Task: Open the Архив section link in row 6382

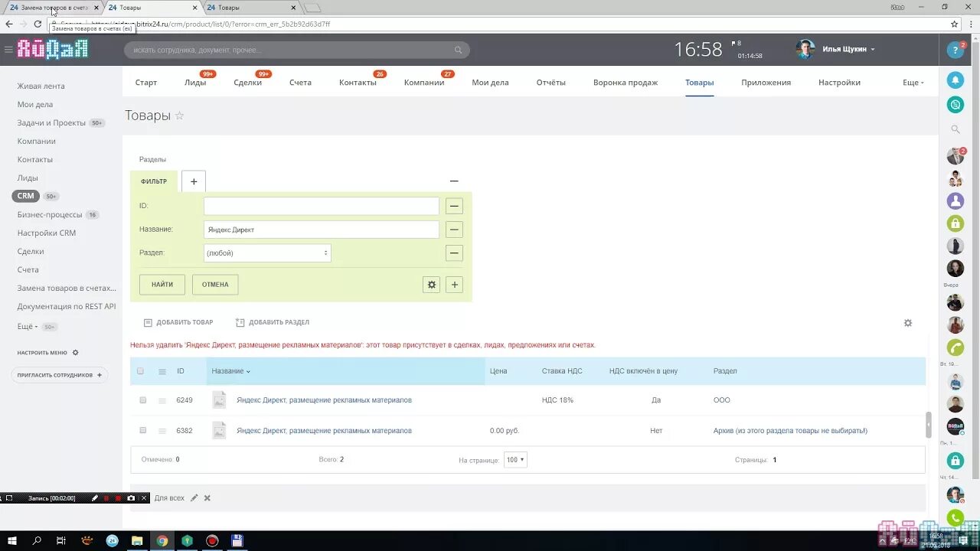Action: 790,431
